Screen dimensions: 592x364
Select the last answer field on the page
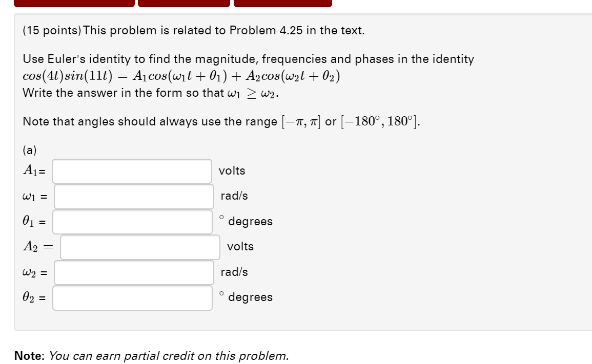[x=132, y=297]
